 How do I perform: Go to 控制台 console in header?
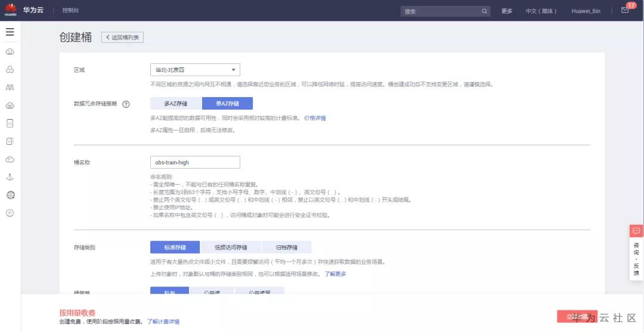(x=70, y=10)
